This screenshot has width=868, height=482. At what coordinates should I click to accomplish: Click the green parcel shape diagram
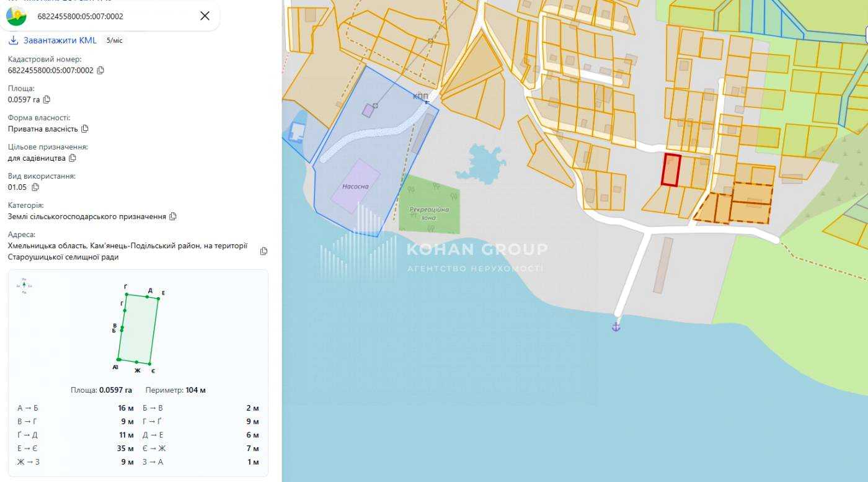138,330
